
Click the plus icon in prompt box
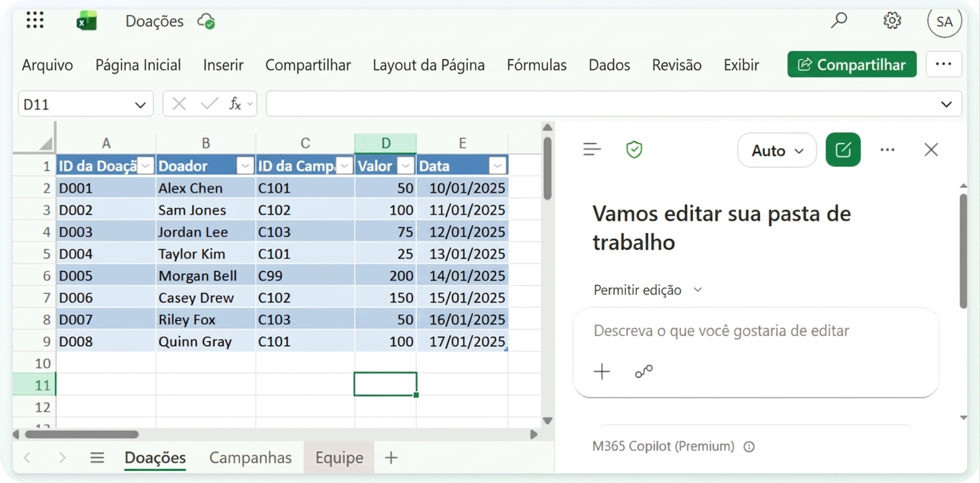pyautogui.click(x=602, y=372)
